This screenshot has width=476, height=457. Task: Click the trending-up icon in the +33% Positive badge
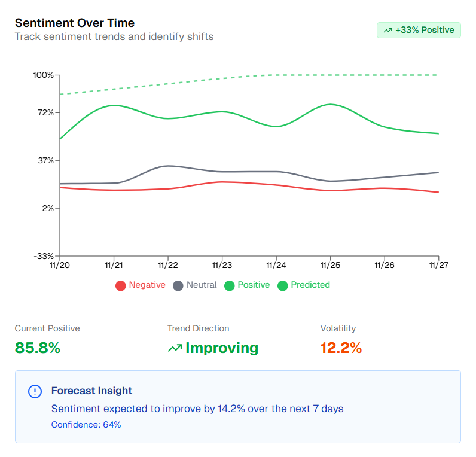[x=387, y=30]
